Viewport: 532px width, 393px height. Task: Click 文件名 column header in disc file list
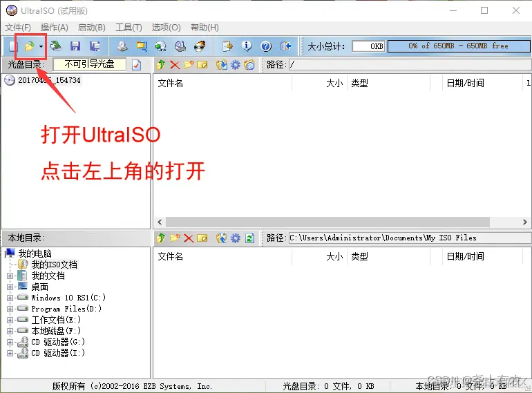click(222, 83)
